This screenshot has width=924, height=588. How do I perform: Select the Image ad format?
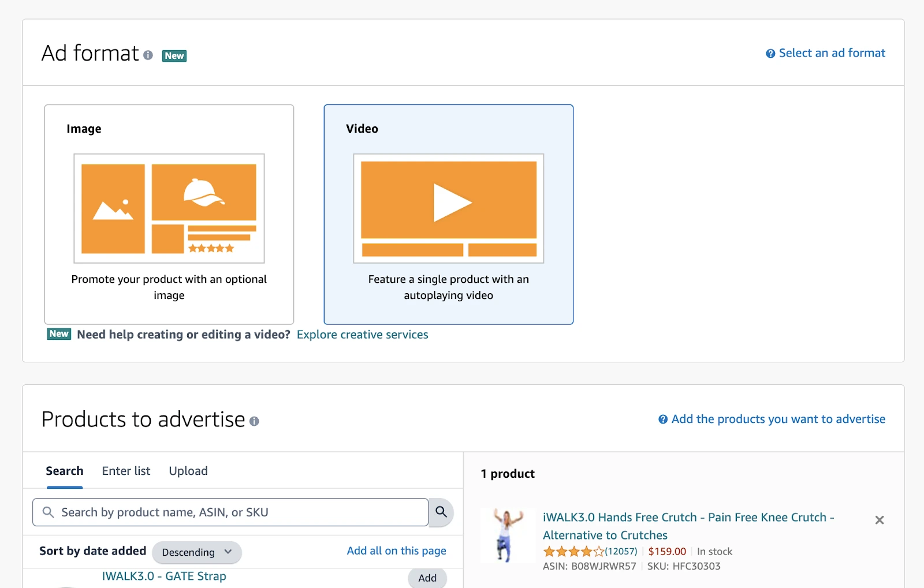[169, 214]
